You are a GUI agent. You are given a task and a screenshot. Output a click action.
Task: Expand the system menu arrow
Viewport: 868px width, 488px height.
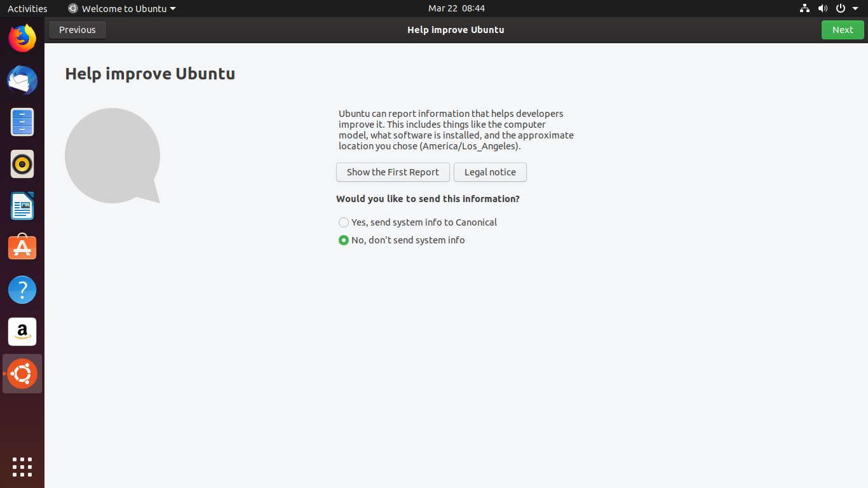point(855,9)
